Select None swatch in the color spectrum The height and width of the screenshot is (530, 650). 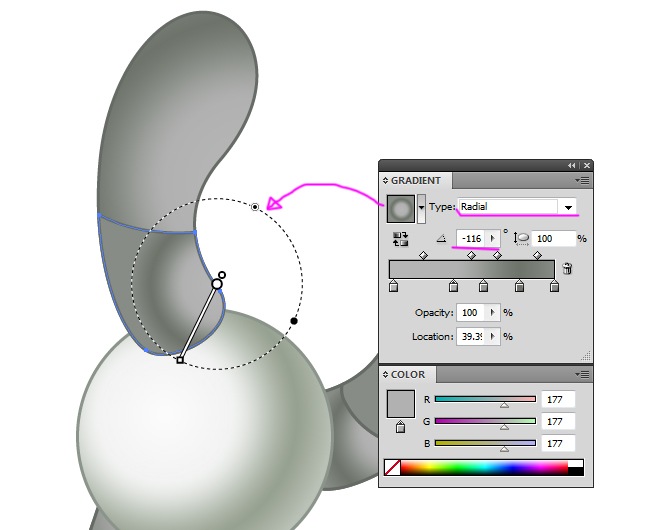(392, 467)
